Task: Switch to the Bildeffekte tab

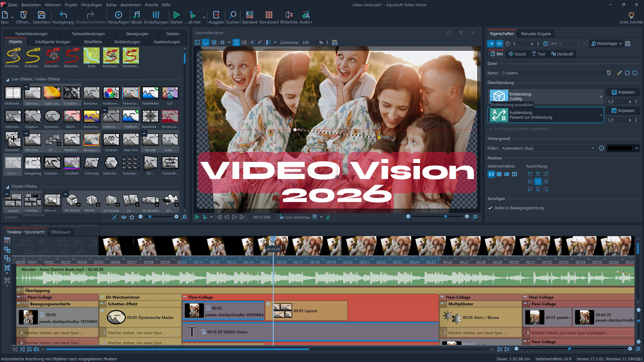Action: coord(93,42)
